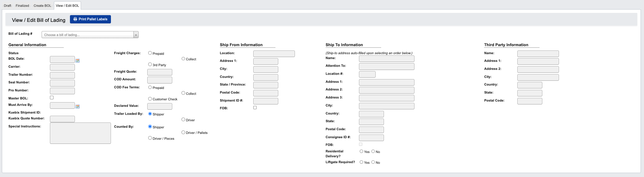The image size is (644, 177).
Task: Click the Ship To City field
Action: click(x=387, y=106)
